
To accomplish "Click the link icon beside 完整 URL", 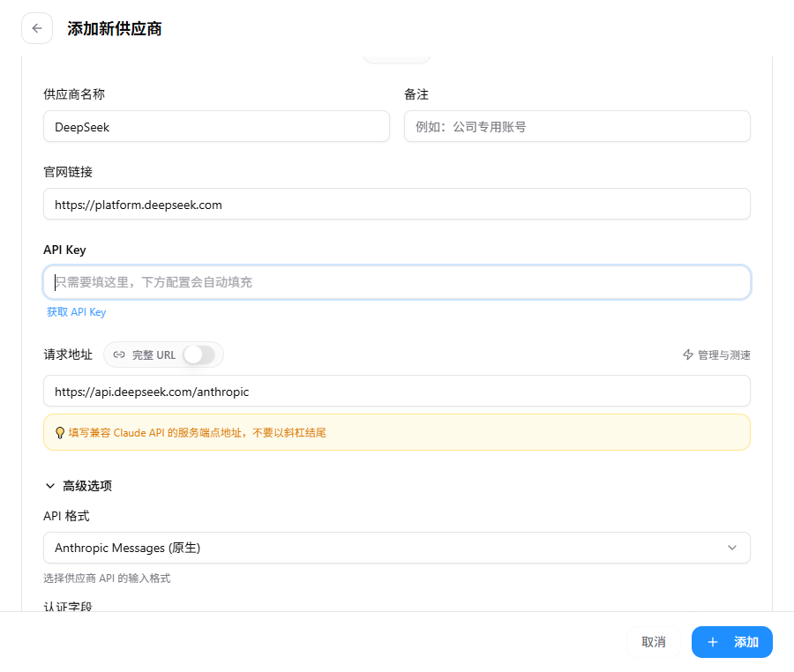I will 119,355.
